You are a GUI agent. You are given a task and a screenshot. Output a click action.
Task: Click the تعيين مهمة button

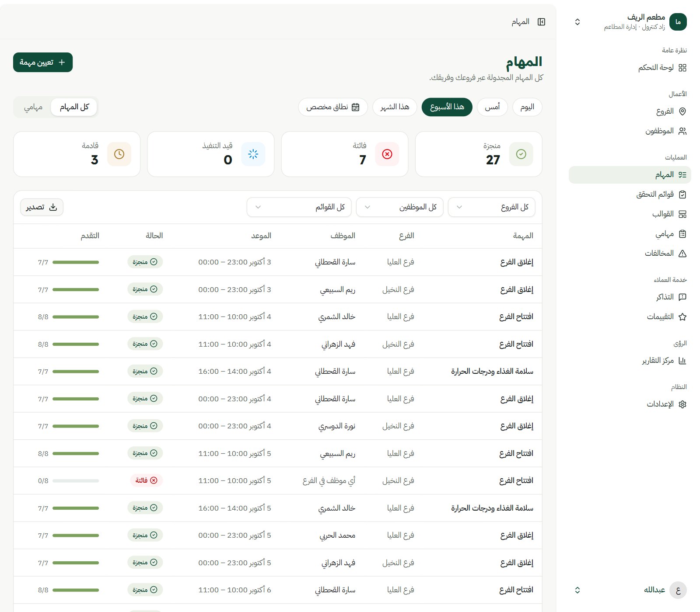pos(43,63)
